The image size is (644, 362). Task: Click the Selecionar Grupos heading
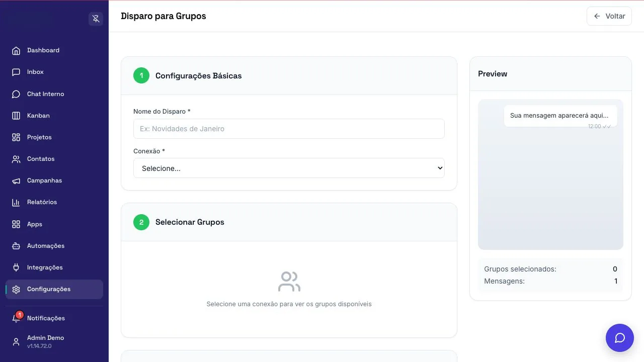[x=190, y=222]
